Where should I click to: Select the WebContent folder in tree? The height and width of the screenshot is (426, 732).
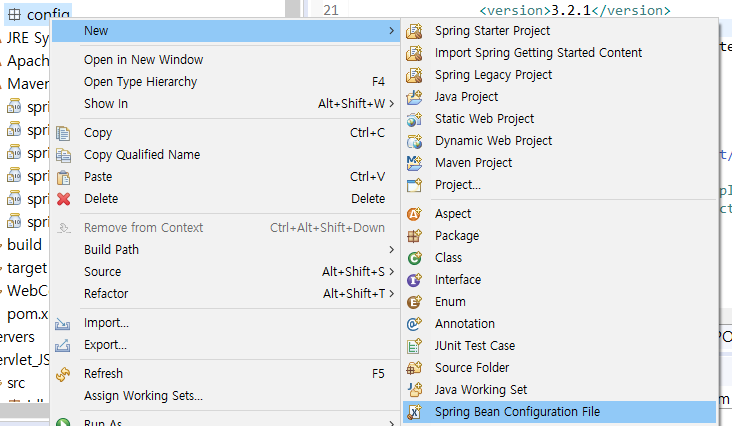click(27, 291)
